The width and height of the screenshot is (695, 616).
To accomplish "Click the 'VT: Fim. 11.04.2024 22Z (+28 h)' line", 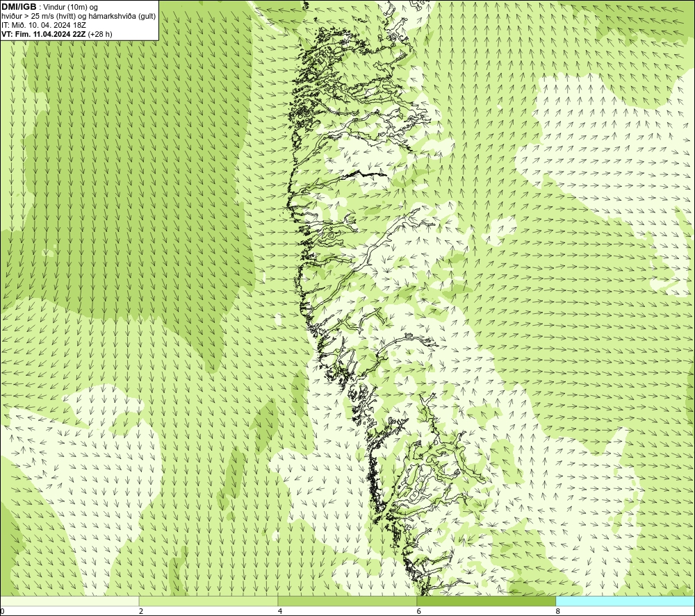I will (57, 33).
